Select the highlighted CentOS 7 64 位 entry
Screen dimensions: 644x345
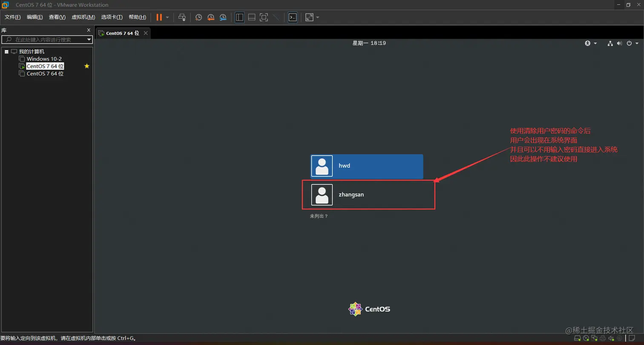(x=45, y=66)
